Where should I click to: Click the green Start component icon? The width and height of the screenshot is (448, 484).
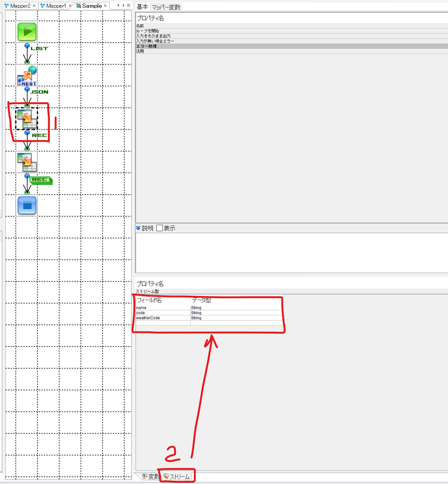27,32
